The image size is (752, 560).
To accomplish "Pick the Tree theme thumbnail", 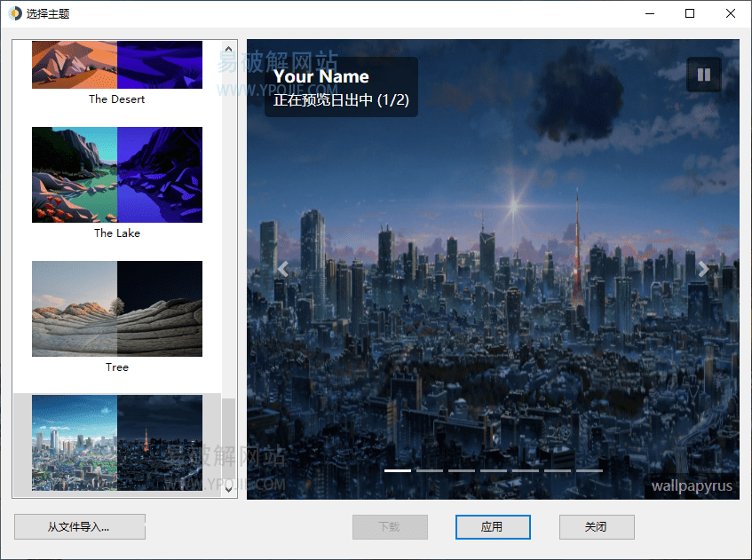I will tap(117, 309).
